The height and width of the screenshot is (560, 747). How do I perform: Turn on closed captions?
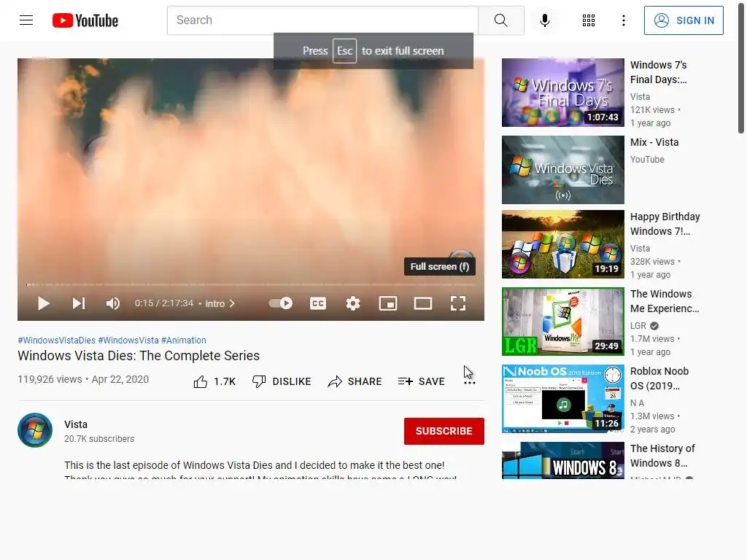(318, 303)
